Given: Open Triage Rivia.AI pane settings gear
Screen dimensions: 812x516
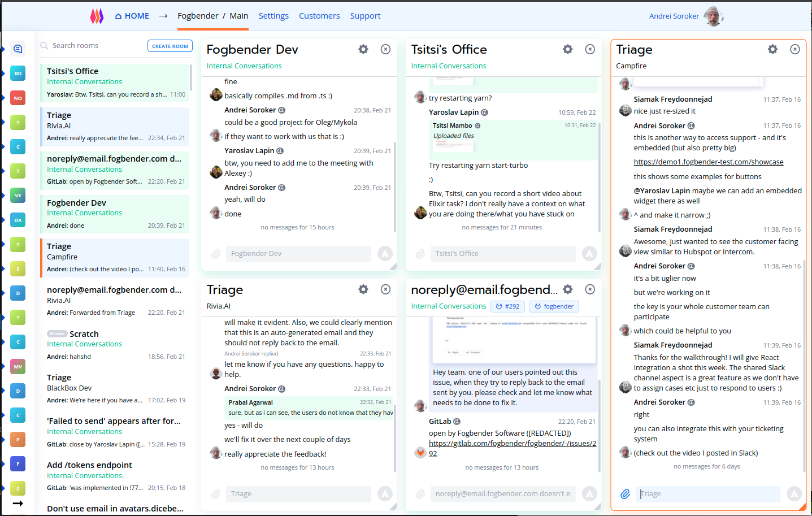Looking at the screenshot, I should pos(363,289).
